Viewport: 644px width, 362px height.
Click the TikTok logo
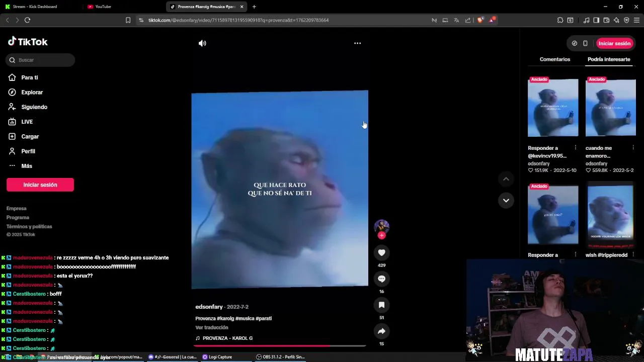[x=28, y=42]
